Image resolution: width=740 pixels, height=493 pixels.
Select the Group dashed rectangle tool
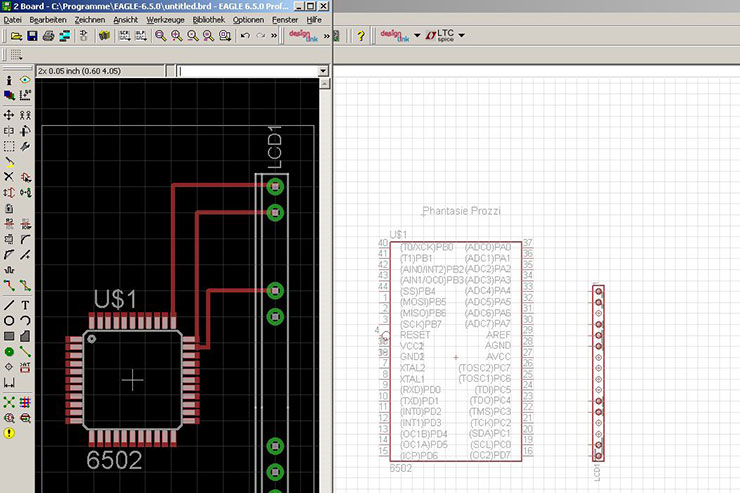point(9,146)
